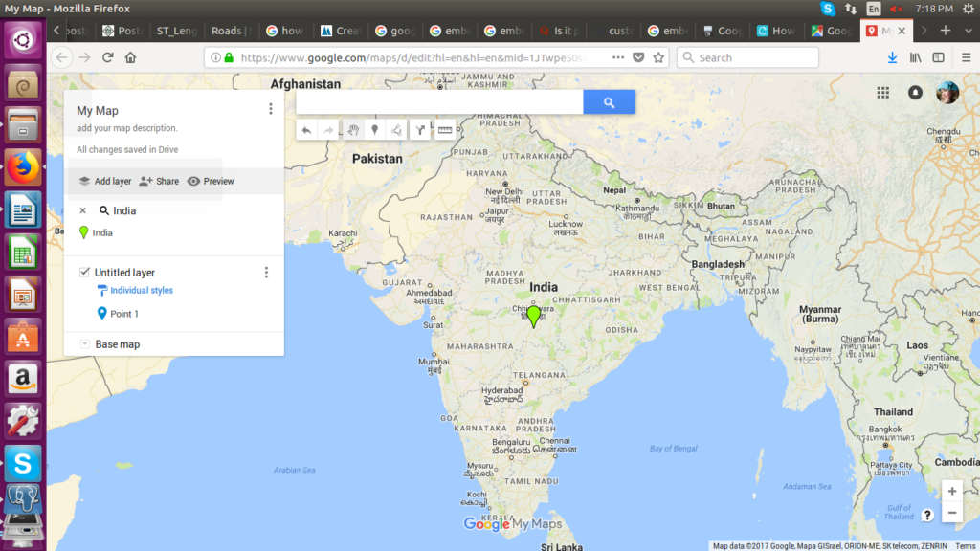
Task: Click the Undo arrow in map toolbar
Action: 306,130
